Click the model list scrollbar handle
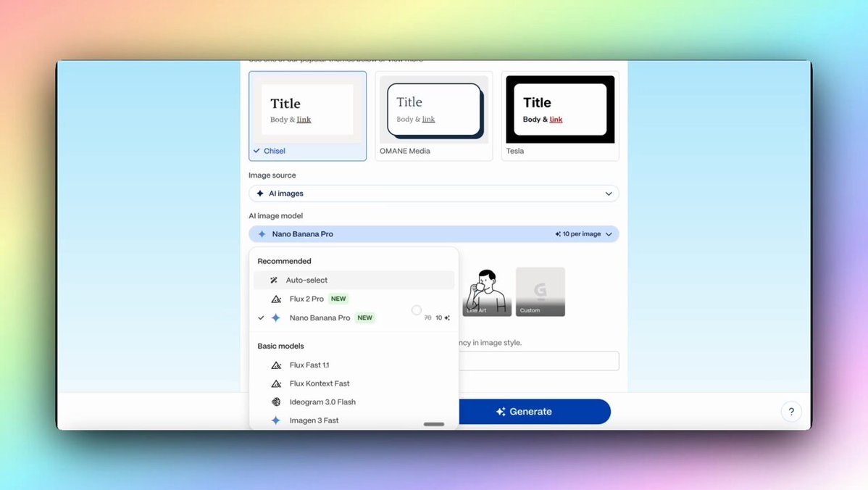 pyautogui.click(x=433, y=424)
